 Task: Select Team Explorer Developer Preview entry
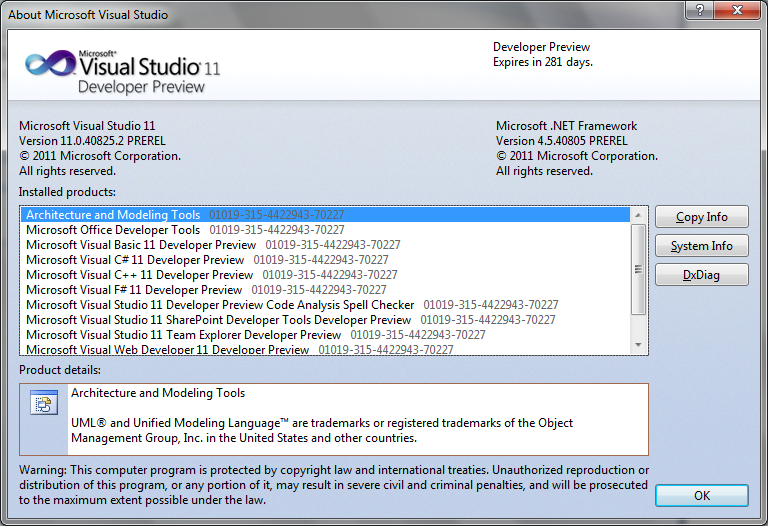click(x=326, y=335)
